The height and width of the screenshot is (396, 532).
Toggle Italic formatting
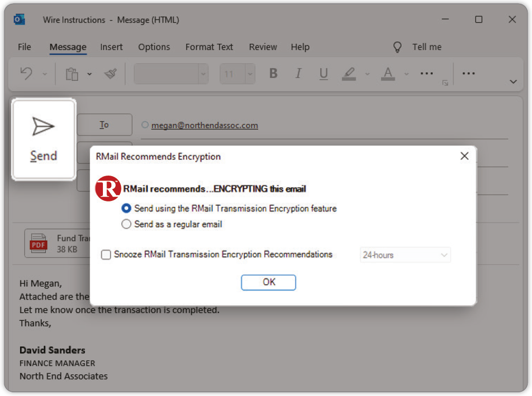coord(298,74)
